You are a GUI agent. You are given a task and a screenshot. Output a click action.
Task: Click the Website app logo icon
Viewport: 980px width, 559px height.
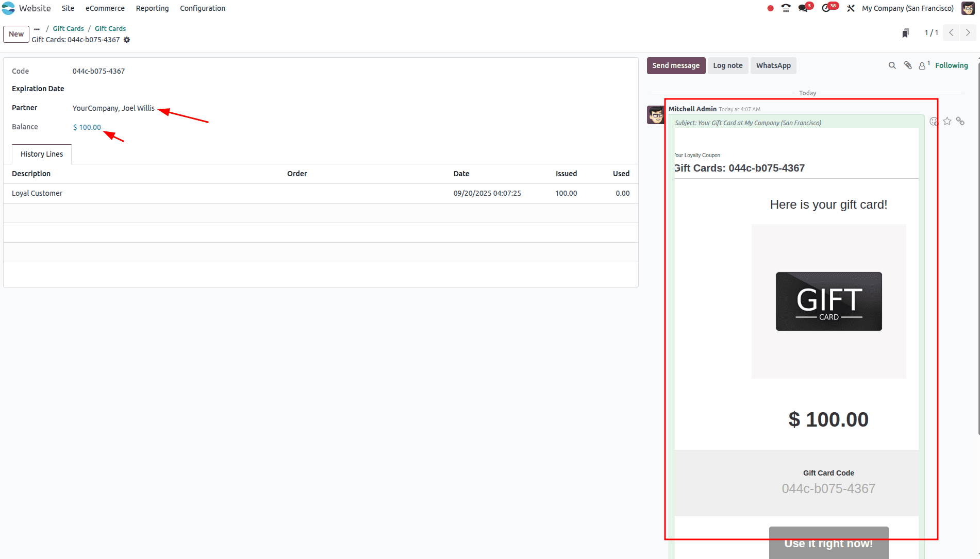tap(8, 8)
